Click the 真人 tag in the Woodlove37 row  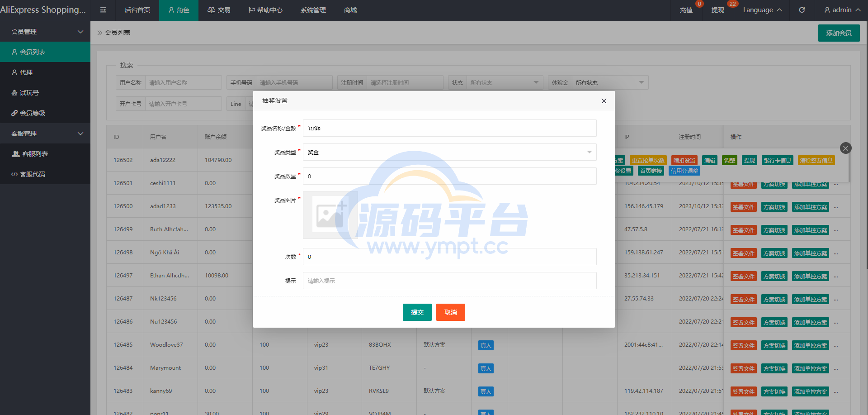point(486,345)
